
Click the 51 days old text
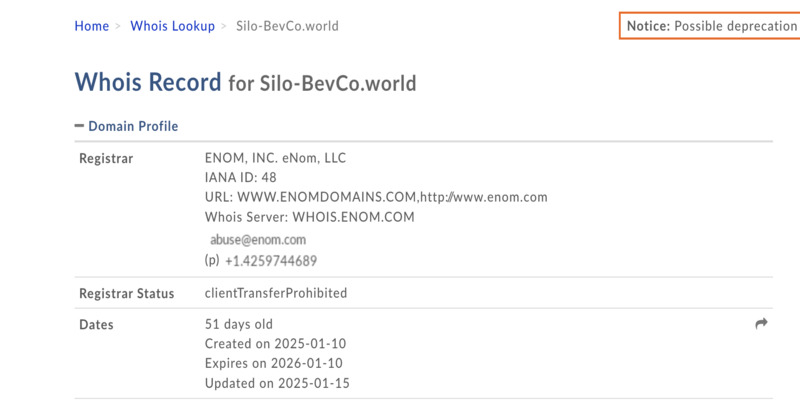pos(238,324)
